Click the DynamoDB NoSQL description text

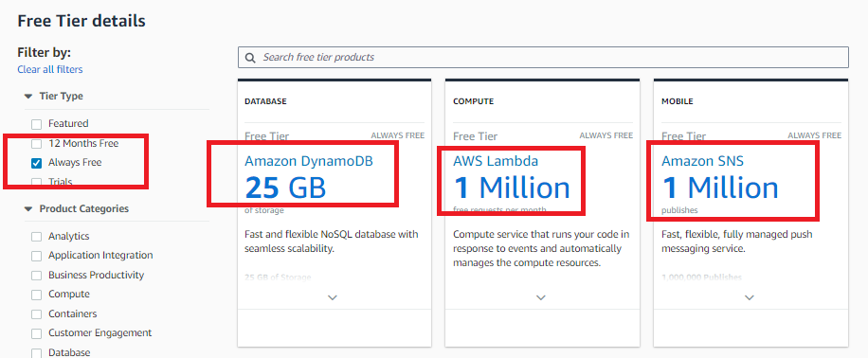[331, 242]
